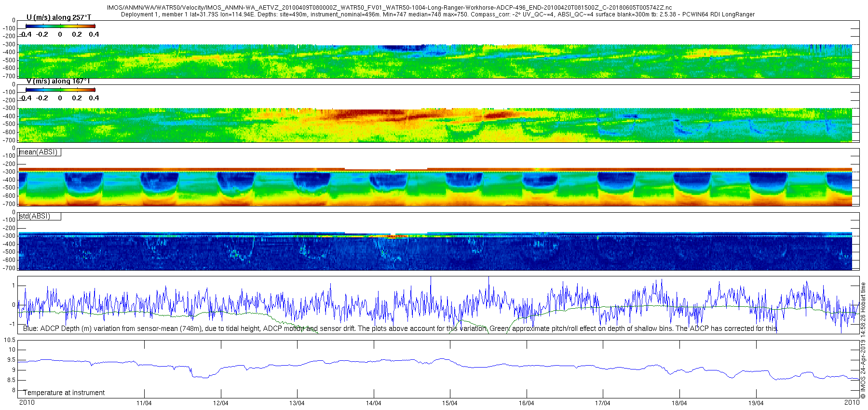Viewport: 868px width, 410px height.
Task: Click the Deployment 1 metadata line
Action: tap(437, 14)
